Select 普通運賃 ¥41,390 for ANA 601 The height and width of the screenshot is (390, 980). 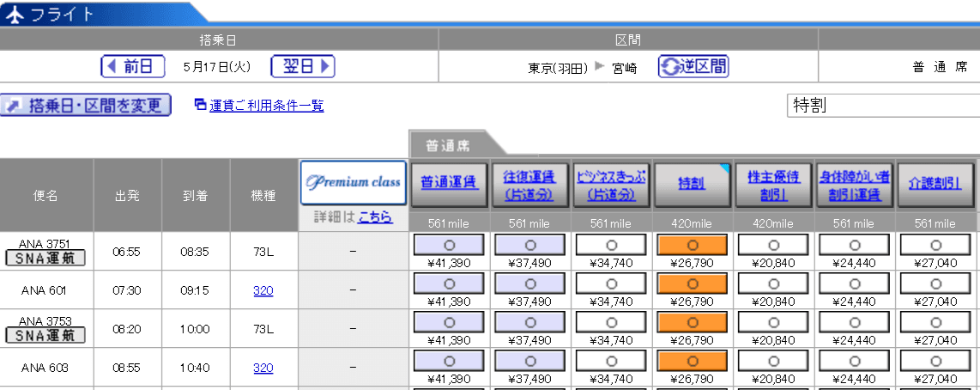[x=449, y=284]
